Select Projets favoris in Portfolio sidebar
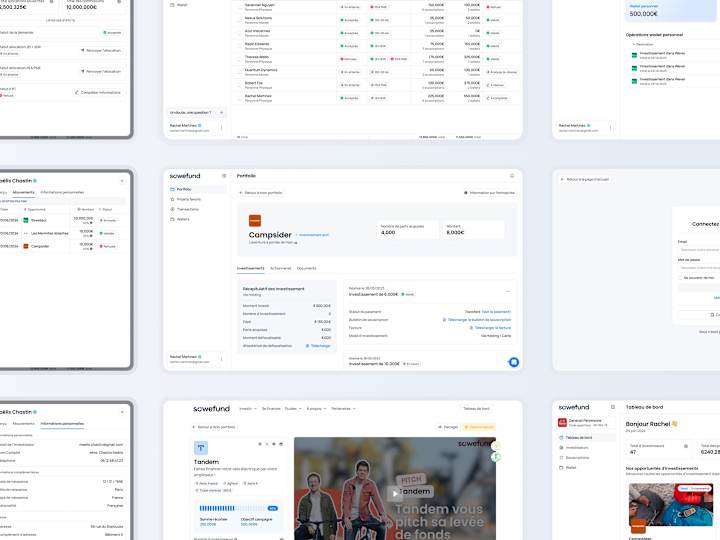 197,199
